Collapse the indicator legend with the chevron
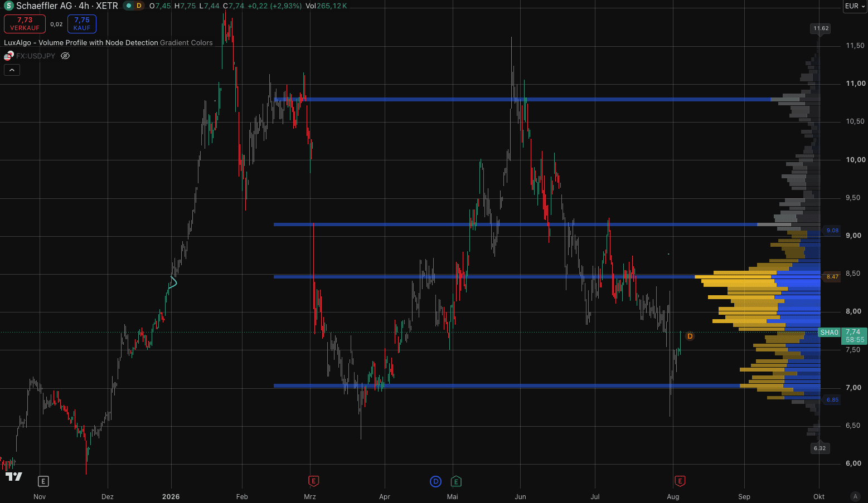The width and height of the screenshot is (868, 503). point(12,70)
